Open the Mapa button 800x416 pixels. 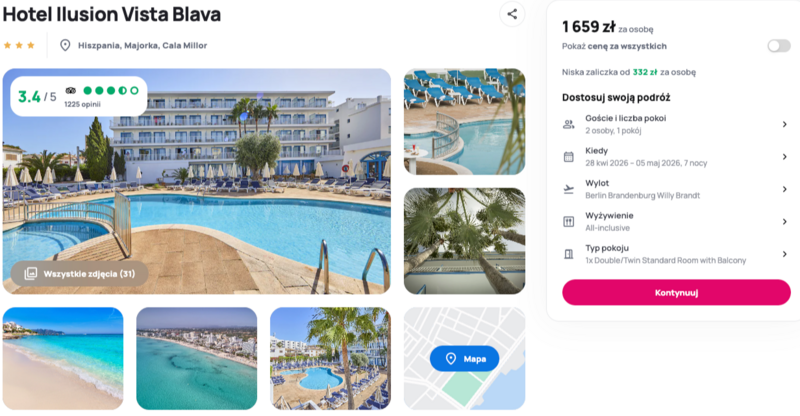click(x=464, y=359)
